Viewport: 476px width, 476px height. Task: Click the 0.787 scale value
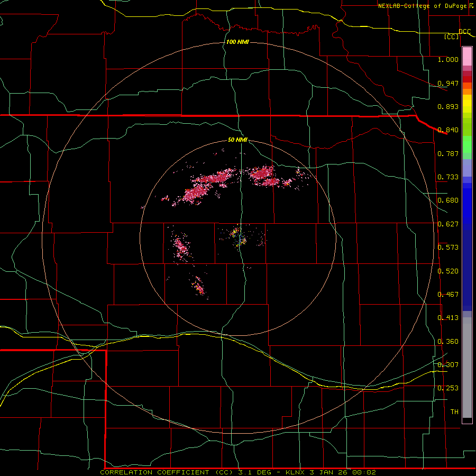coord(448,153)
